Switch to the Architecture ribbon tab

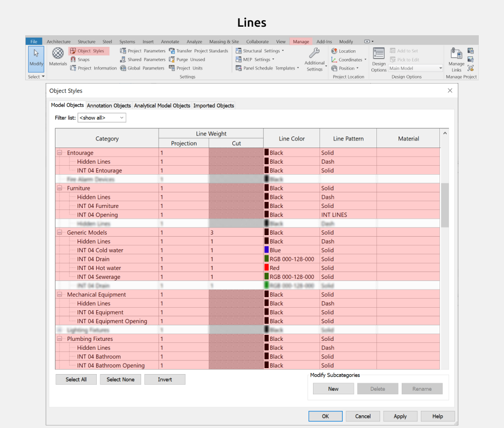click(58, 41)
